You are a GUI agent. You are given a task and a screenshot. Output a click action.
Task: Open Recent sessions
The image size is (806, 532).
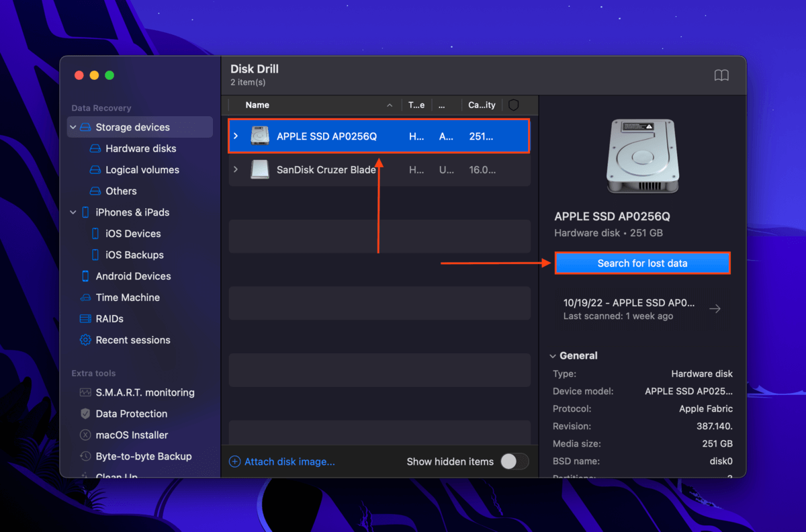[133, 340]
